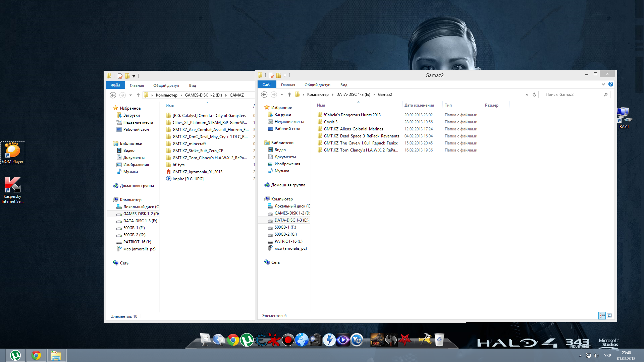Open Help icon in Gamaz2 window
This screenshot has width=644, height=362.
(611, 84)
